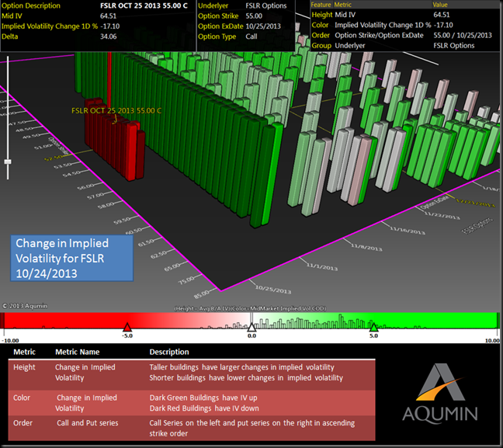Click the Option Type value Call

click(x=251, y=36)
